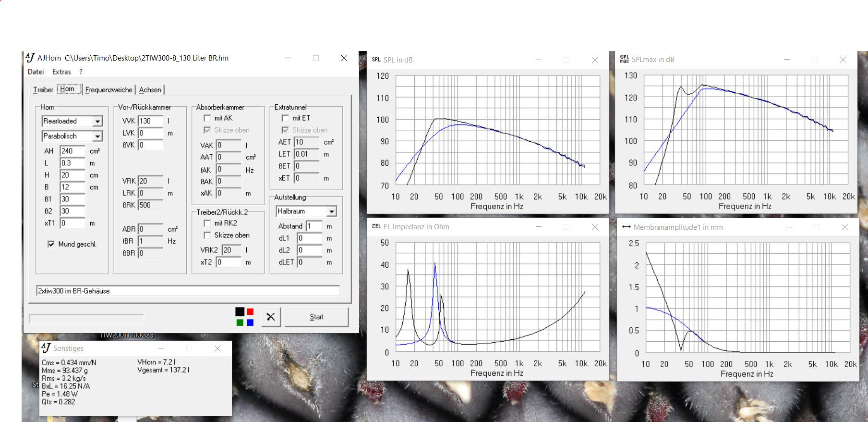
Task: Open the ? help menu
Action: [81, 72]
